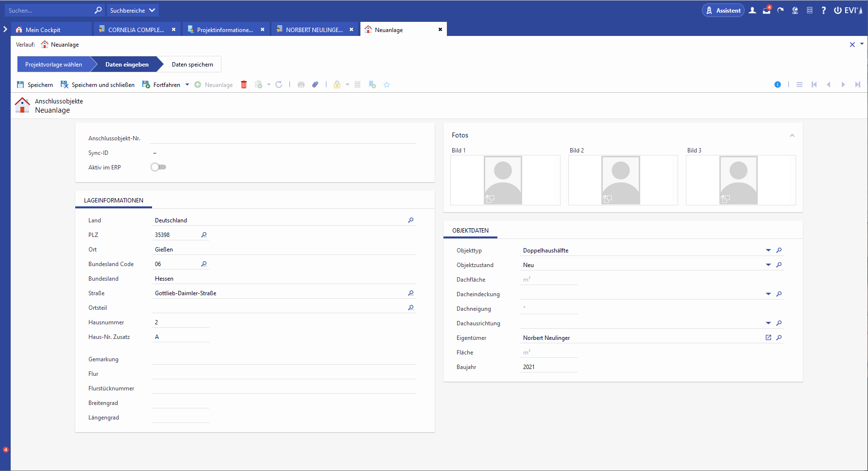868x471 pixels.
Task: Switch to the NORBERT NEULINGE... tab
Action: (314, 30)
